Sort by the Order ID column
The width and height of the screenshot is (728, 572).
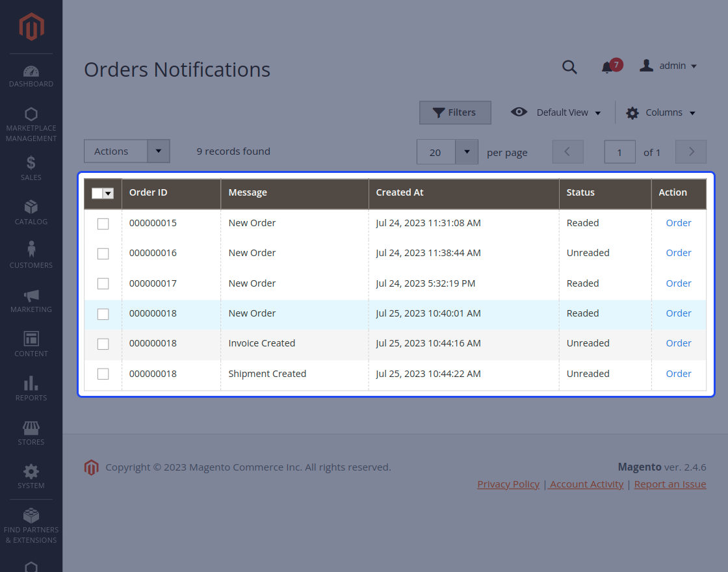pyautogui.click(x=171, y=192)
